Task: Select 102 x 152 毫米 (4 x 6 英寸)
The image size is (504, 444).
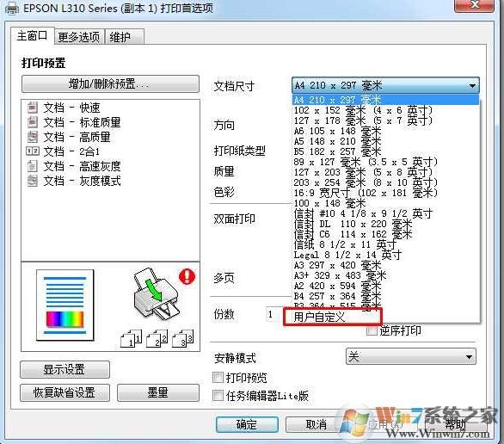Action: (x=385, y=110)
